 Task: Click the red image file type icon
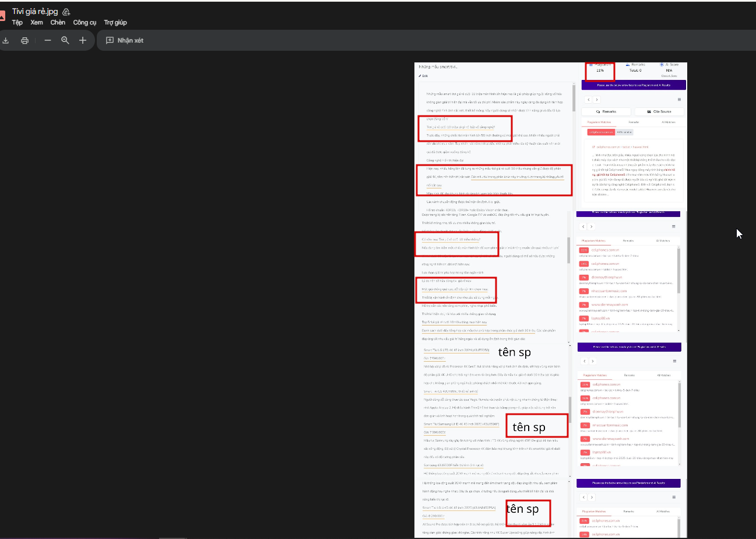pos(2,16)
